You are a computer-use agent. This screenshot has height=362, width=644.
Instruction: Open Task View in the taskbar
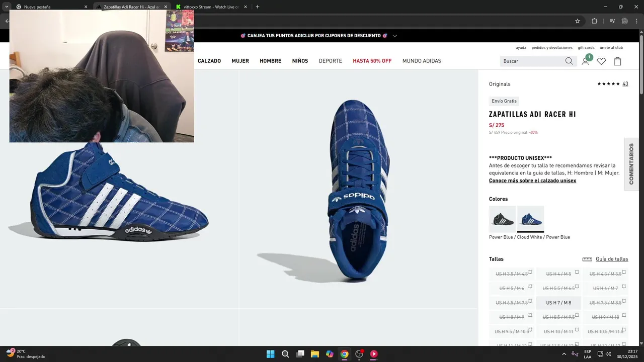coord(300,354)
